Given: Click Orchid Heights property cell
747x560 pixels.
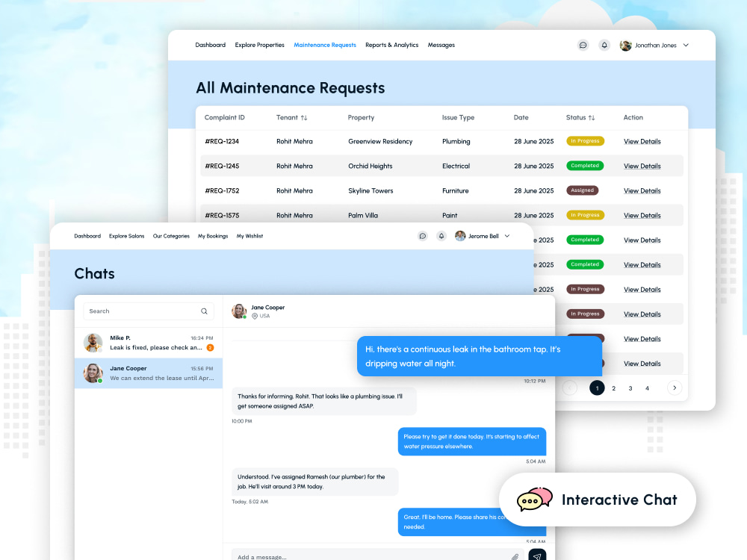Looking at the screenshot, I should (x=371, y=167).
